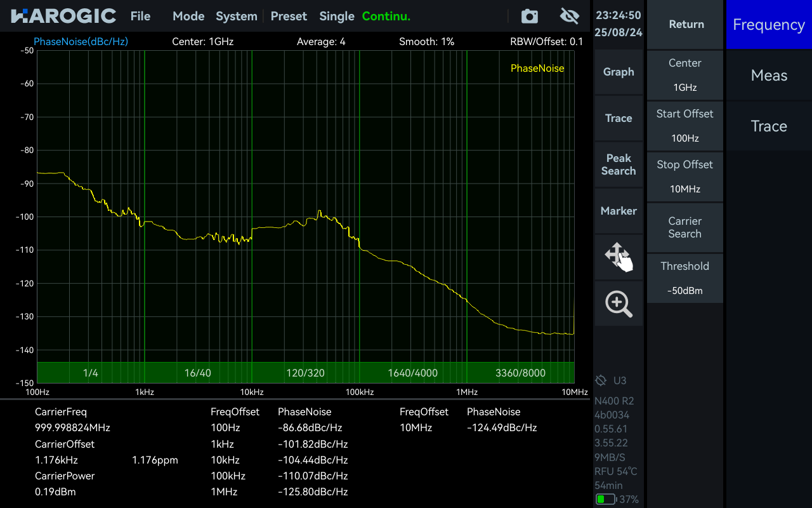Open the System menu

[236, 17]
